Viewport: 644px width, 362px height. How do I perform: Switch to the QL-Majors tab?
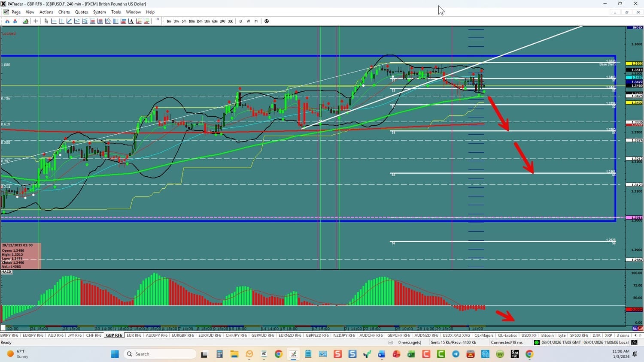(x=484, y=335)
